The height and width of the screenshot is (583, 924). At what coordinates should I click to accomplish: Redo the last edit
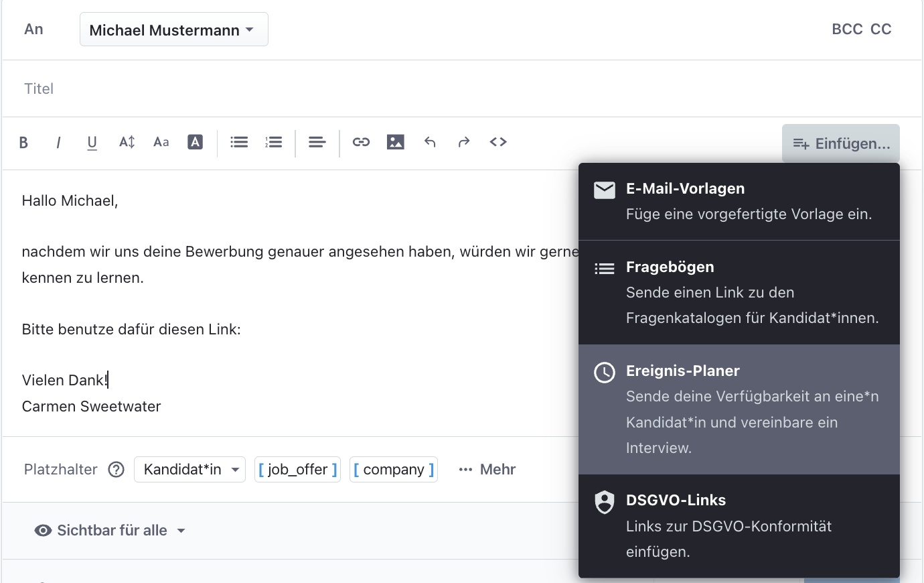pos(464,142)
